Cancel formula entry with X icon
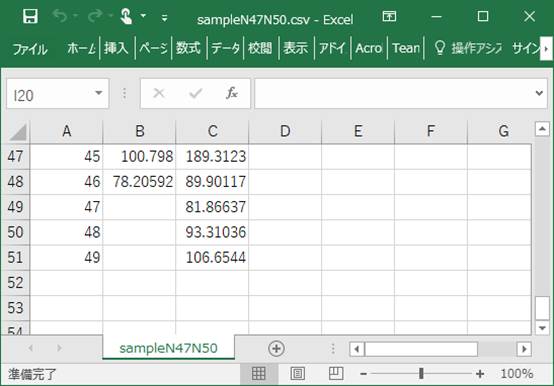This screenshot has width=554, height=386. [x=159, y=94]
